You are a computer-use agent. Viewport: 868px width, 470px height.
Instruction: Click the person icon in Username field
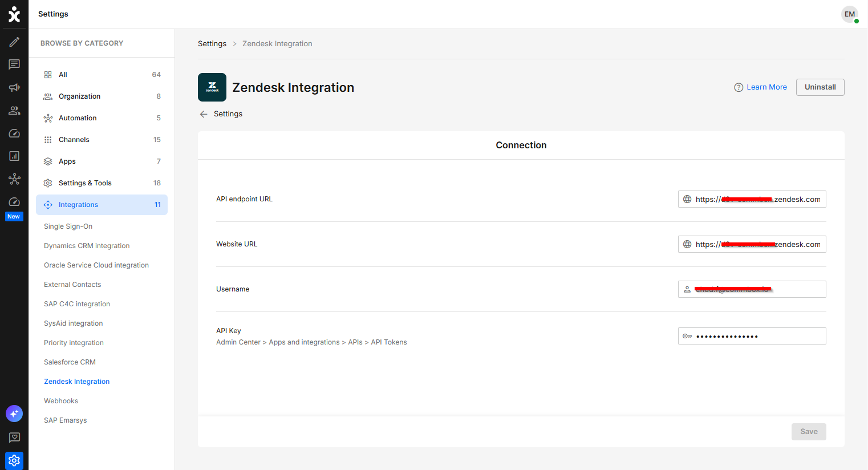(687, 289)
